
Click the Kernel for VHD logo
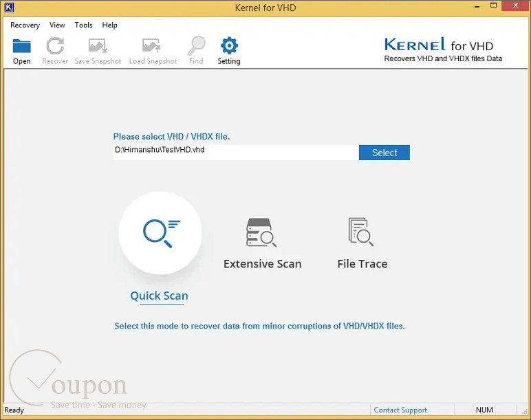click(x=442, y=49)
